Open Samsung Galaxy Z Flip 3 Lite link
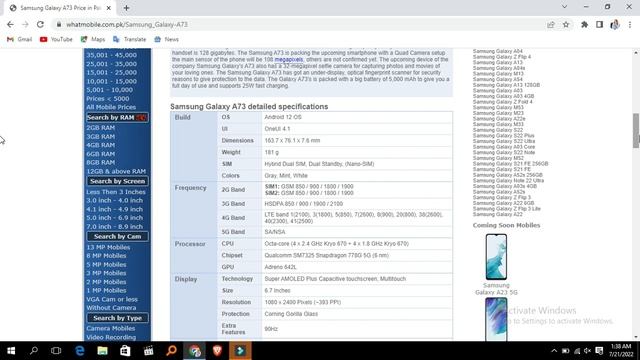The image size is (640, 360). pos(507,209)
